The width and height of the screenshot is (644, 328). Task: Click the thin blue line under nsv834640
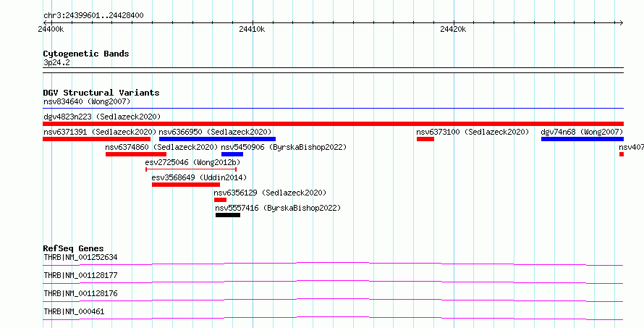point(333,109)
